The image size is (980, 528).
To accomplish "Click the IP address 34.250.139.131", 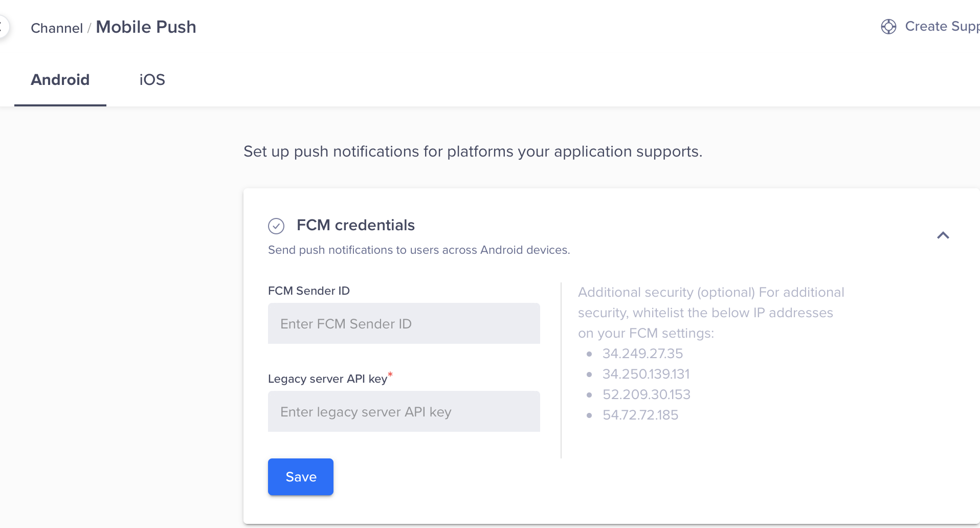I will pos(645,374).
